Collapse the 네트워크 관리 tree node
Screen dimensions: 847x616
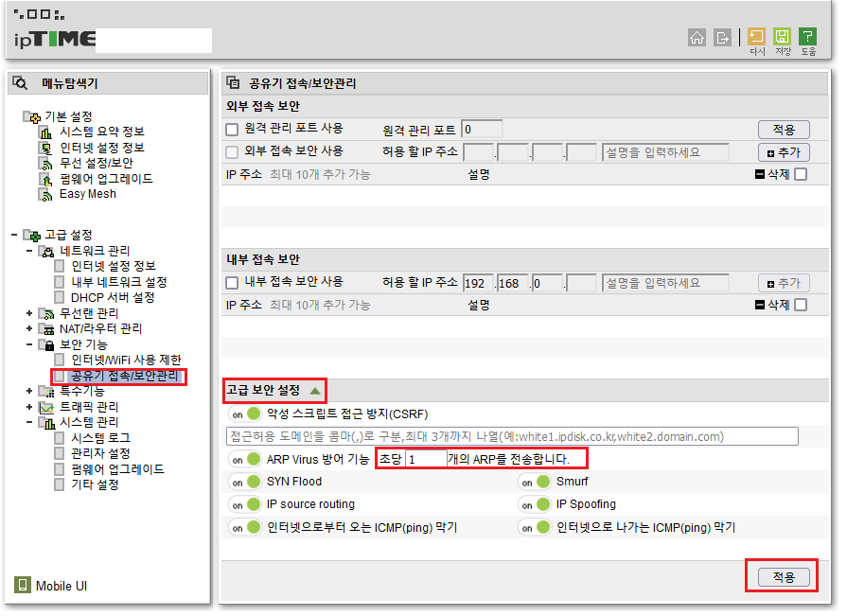[29, 251]
